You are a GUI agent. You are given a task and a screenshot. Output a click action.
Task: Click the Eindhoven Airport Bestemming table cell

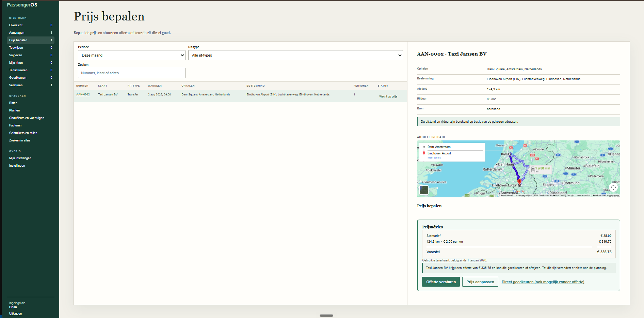[288, 94]
